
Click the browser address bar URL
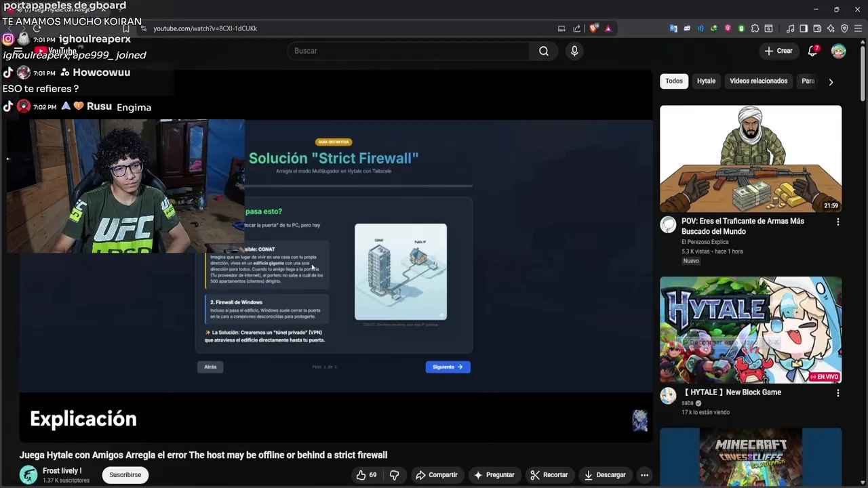(x=205, y=28)
